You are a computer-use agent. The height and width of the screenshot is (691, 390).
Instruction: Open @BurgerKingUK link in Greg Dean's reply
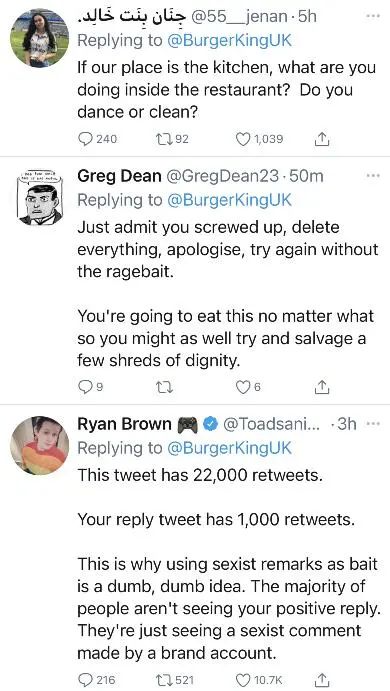point(229,200)
